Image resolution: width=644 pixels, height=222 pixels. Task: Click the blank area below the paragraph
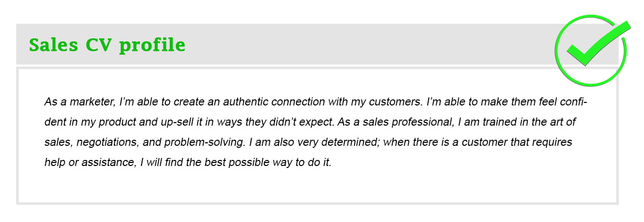point(317,187)
